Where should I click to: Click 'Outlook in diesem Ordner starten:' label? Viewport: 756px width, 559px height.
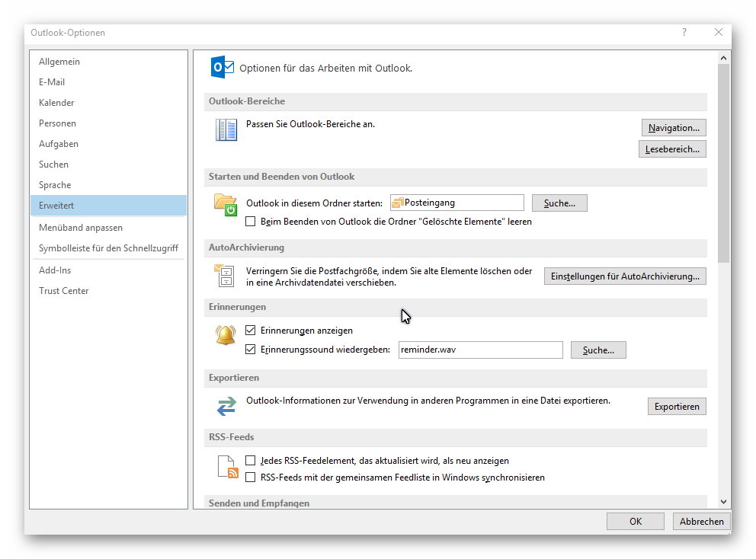click(x=314, y=203)
